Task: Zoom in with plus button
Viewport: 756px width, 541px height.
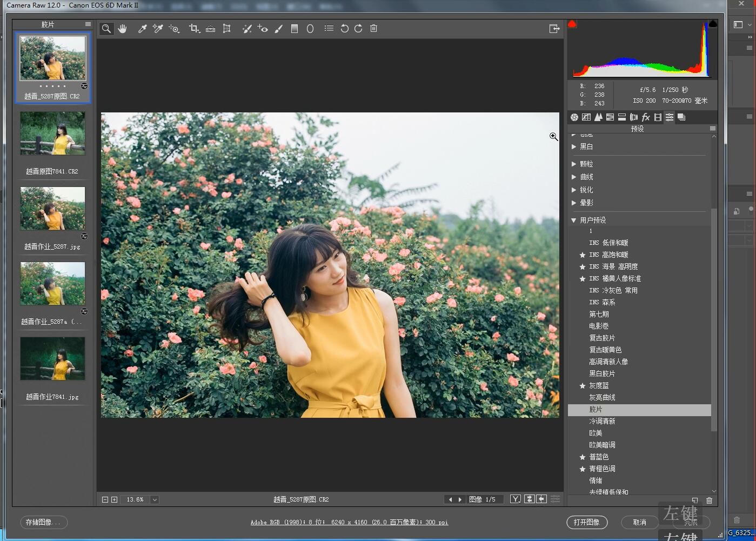Action: coord(114,499)
